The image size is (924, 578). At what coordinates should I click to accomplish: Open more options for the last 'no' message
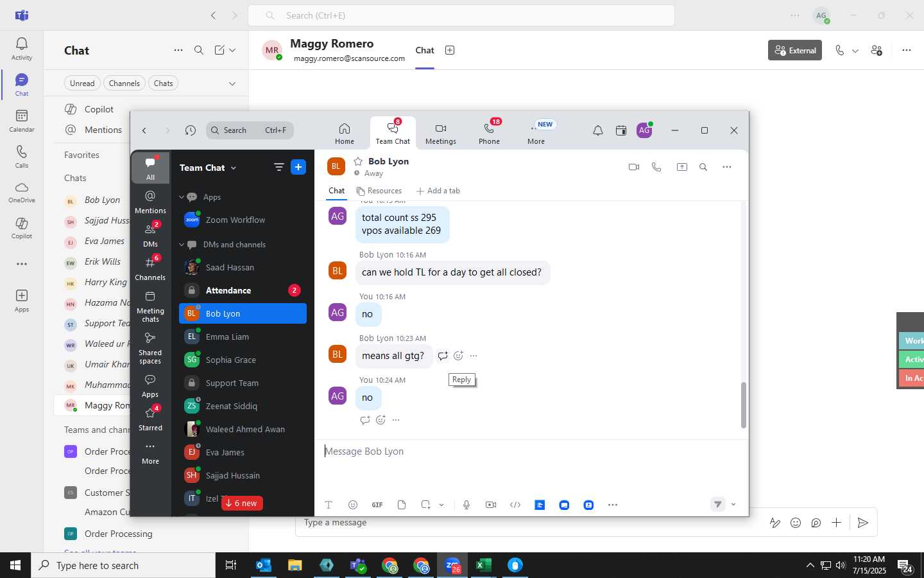pos(396,420)
